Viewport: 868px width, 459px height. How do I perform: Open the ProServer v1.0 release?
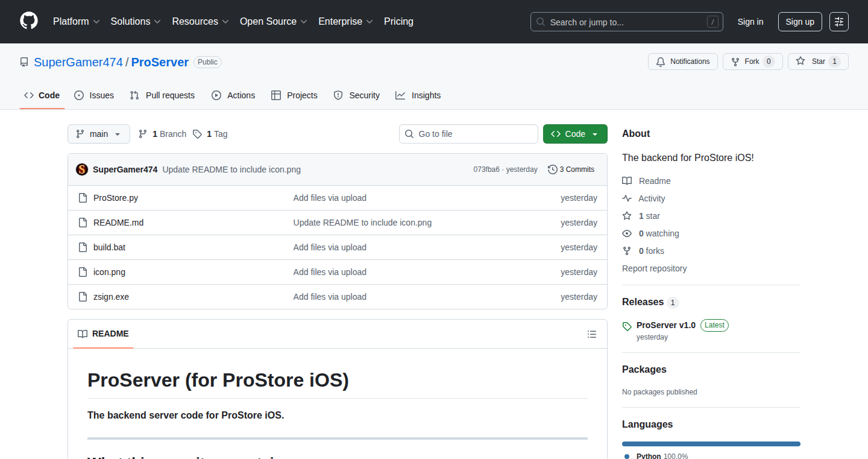pos(665,325)
